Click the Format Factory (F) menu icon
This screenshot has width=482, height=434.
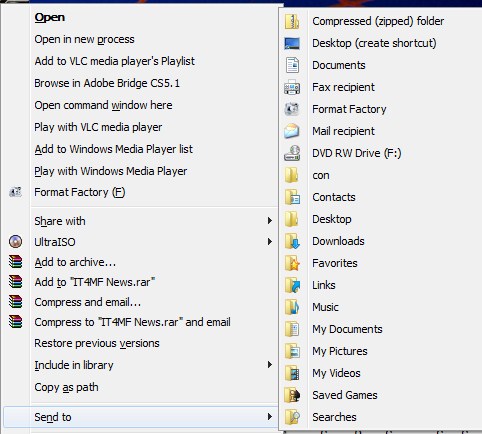[15, 192]
